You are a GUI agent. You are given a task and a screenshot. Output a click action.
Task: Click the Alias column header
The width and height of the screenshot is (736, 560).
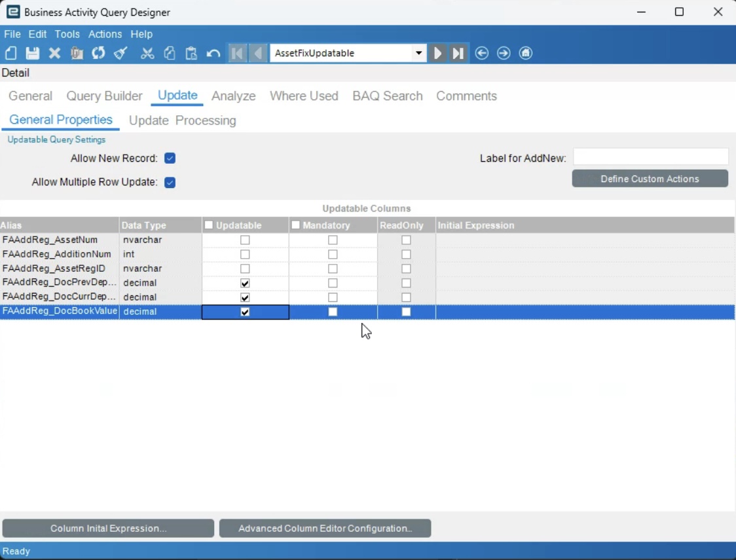point(59,225)
